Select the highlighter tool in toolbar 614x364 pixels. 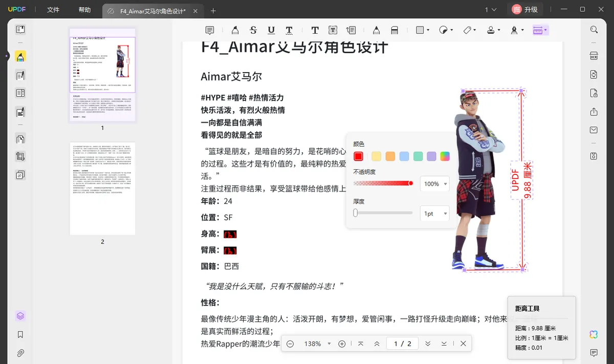(x=235, y=30)
